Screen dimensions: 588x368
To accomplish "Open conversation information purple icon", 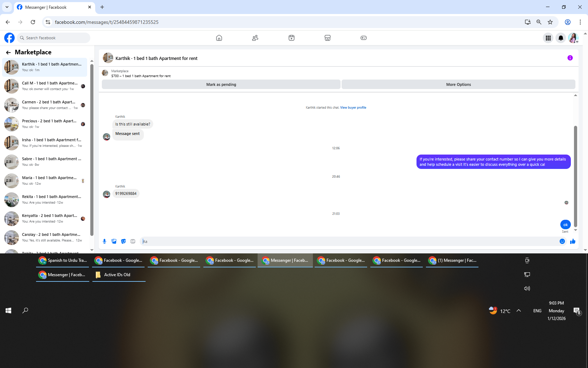I will (x=570, y=58).
